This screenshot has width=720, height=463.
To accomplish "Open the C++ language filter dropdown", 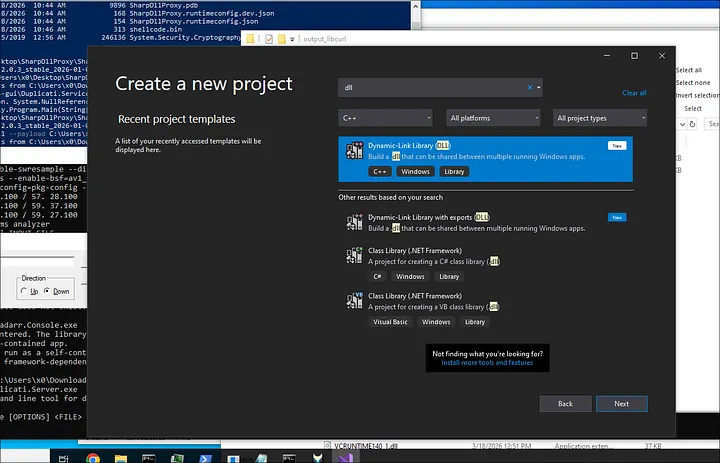I will (x=385, y=118).
